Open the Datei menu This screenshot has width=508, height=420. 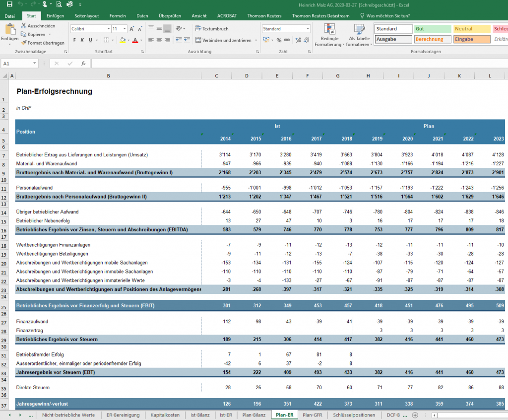coord(10,15)
